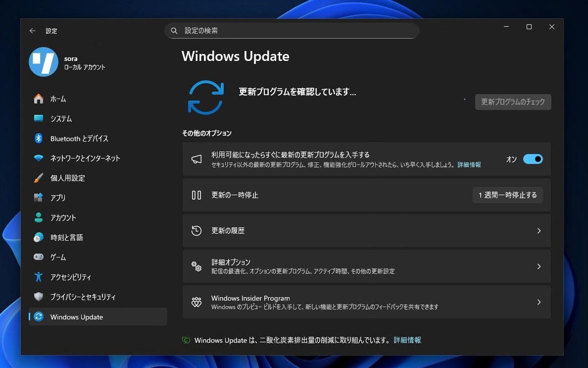The image size is (588, 368).
Task: Click the アカウント person icon
Action: click(x=38, y=217)
